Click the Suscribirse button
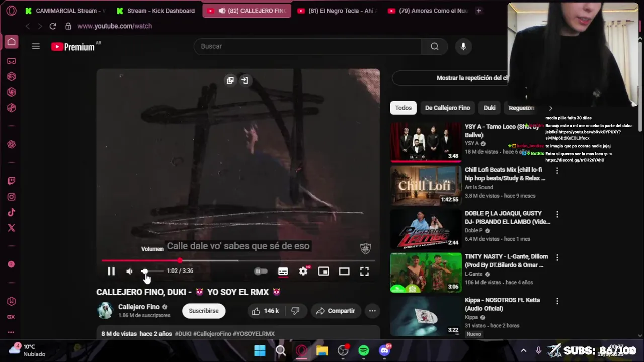The image size is (644, 362). pyautogui.click(x=204, y=311)
